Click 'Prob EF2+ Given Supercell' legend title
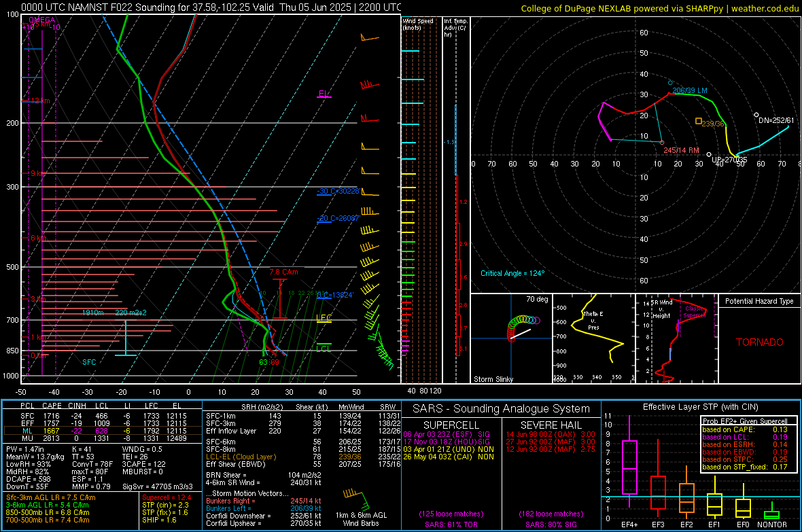The image size is (802, 532). 745,421
